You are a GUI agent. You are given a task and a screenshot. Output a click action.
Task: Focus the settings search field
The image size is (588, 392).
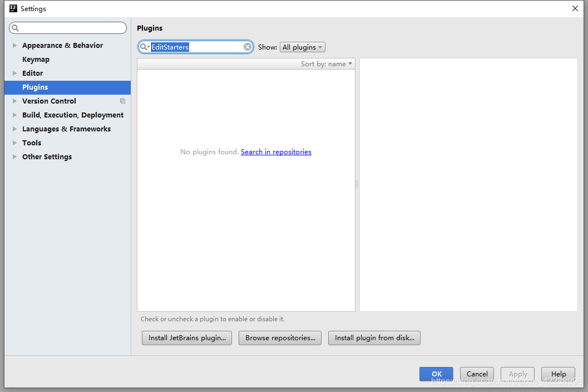coord(68,28)
